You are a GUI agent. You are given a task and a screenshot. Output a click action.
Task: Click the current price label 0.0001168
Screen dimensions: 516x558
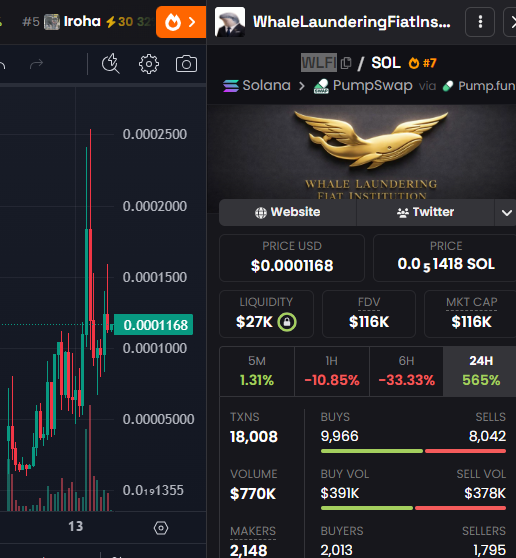point(153,325)
